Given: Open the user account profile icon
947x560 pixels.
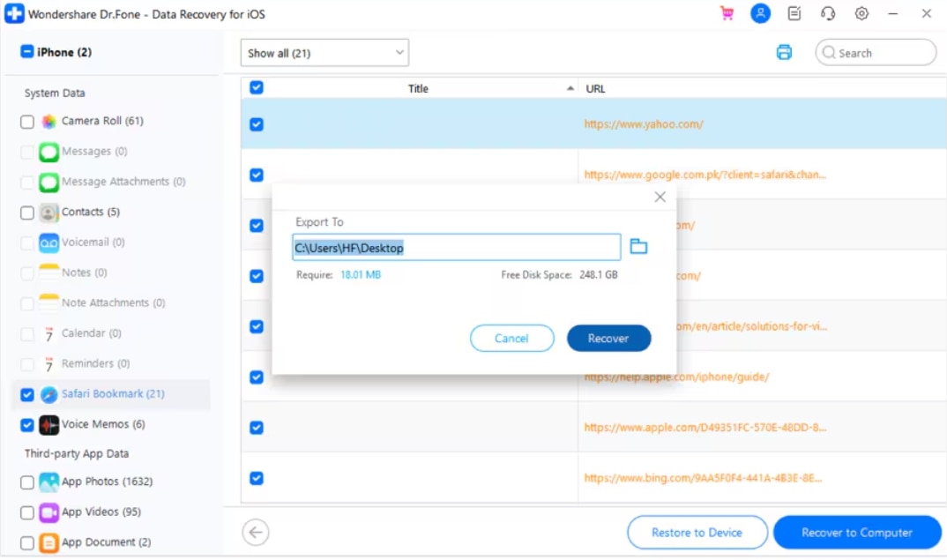Looking at the screenshot, I should coord(760,14).
